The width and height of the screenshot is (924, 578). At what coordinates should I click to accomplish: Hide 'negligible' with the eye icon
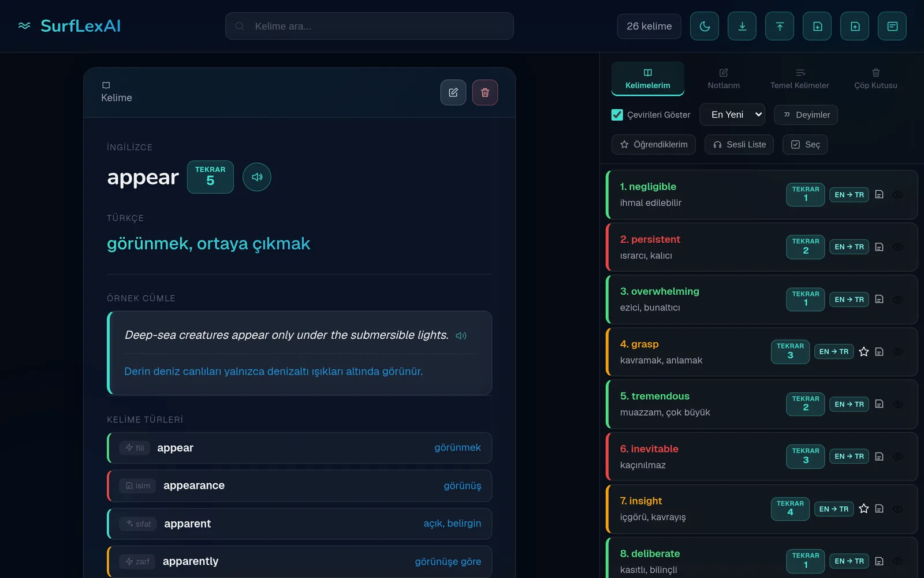tap(897, 195)
